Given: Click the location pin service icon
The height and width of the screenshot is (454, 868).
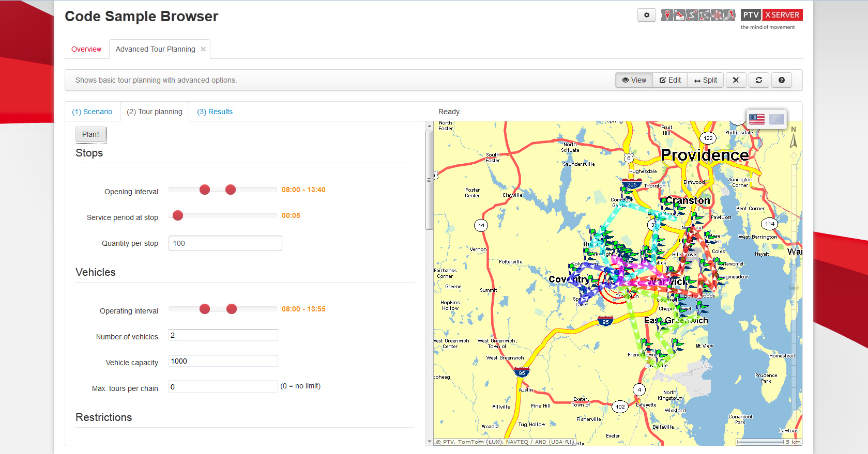Looking at the screenshot, I should tap(667, 15).
